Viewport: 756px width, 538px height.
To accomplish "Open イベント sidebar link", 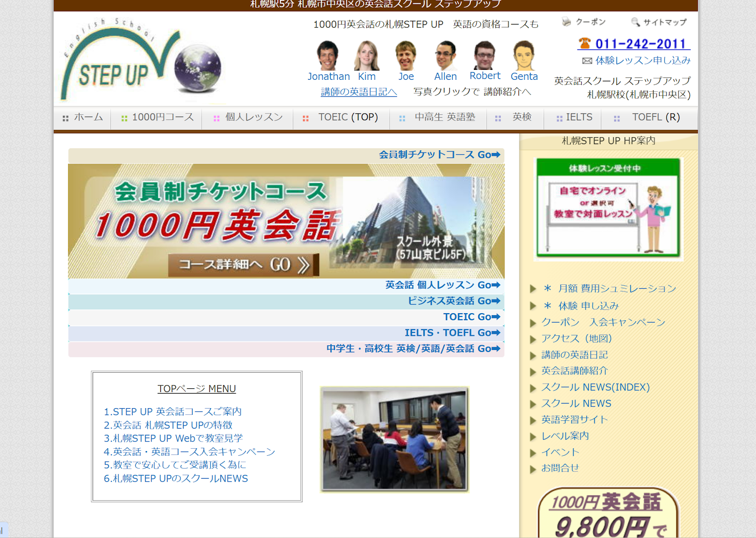I will coord(560,452).
